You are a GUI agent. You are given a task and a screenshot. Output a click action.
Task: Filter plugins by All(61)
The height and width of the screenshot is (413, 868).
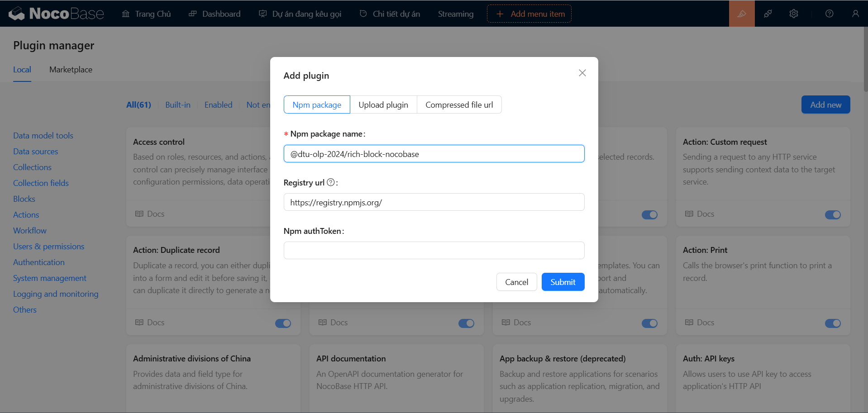[138, 104]
